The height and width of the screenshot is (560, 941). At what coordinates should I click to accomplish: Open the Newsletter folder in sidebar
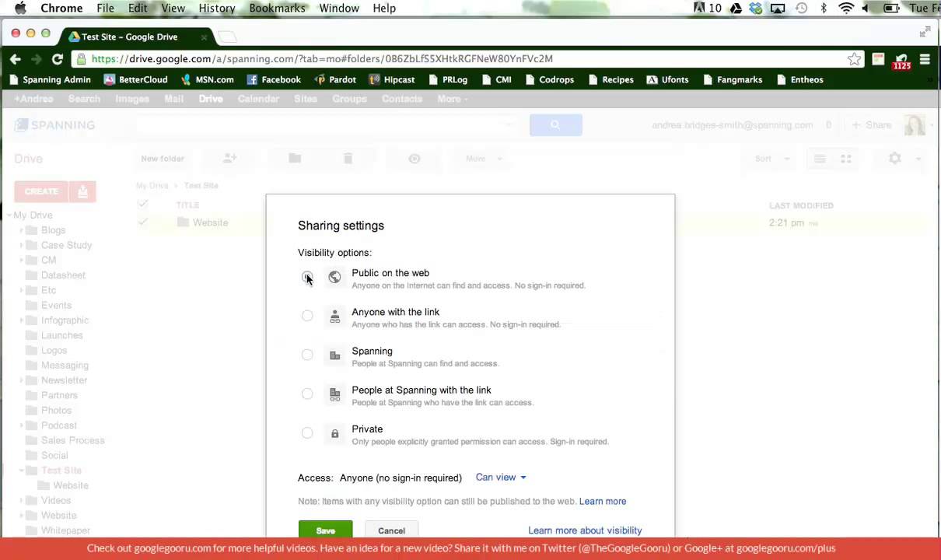[64, 380]
